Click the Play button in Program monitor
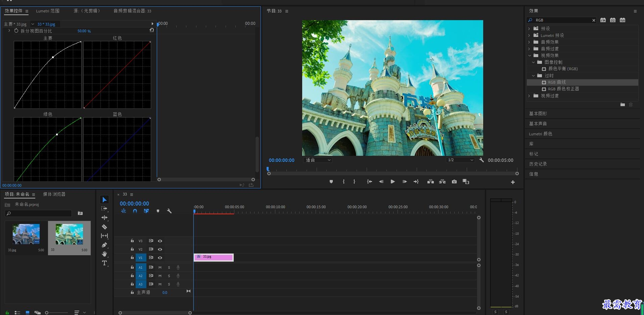Image resolution: width=644 pixels, height=315 pixels. (x=393, y=182)
